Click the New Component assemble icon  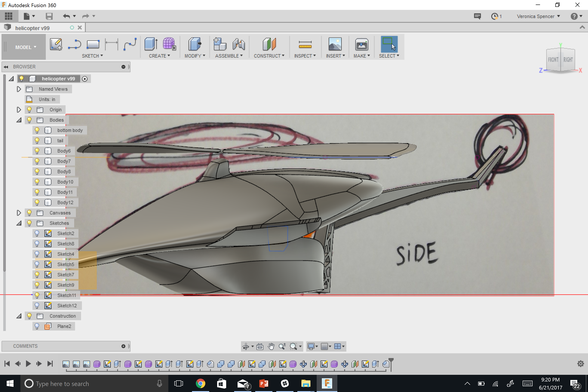point(220,44)
